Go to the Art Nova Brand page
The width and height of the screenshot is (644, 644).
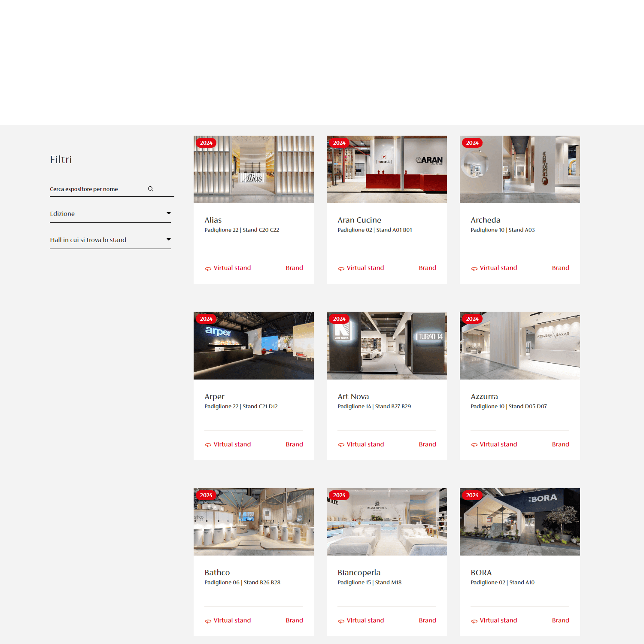tap(428, 444)
